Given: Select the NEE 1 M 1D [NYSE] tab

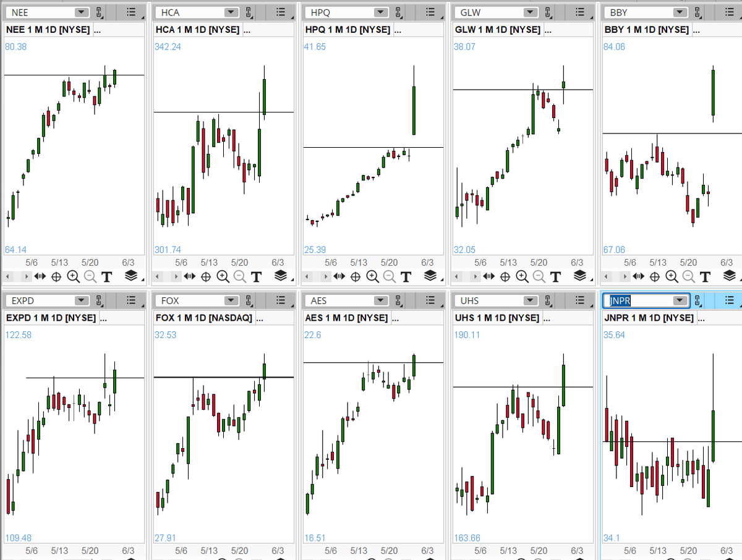Looking at the screenshot, I should tap(48, 30).
